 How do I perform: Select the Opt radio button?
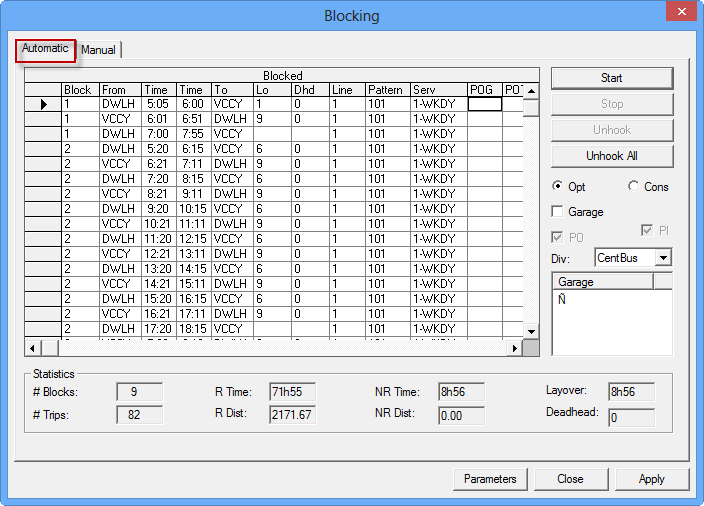(558, 186)
